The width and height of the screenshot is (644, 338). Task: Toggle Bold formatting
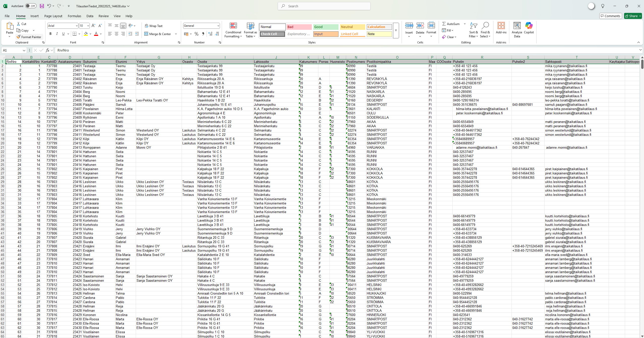pos(50,34)
